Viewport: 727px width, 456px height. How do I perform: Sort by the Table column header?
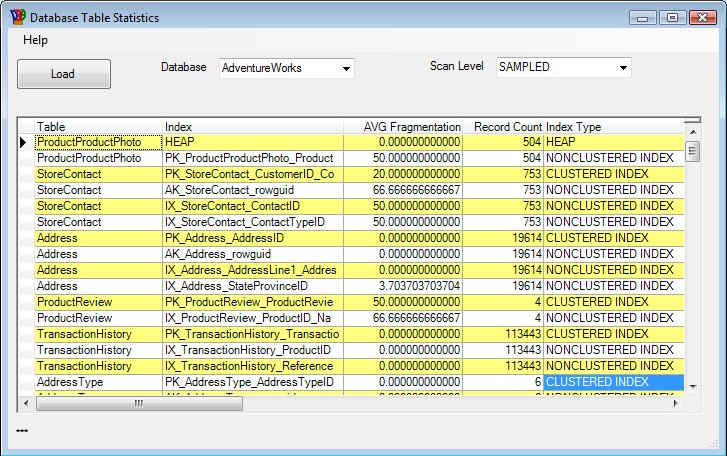pyautogui.click(x=99, y=127)
